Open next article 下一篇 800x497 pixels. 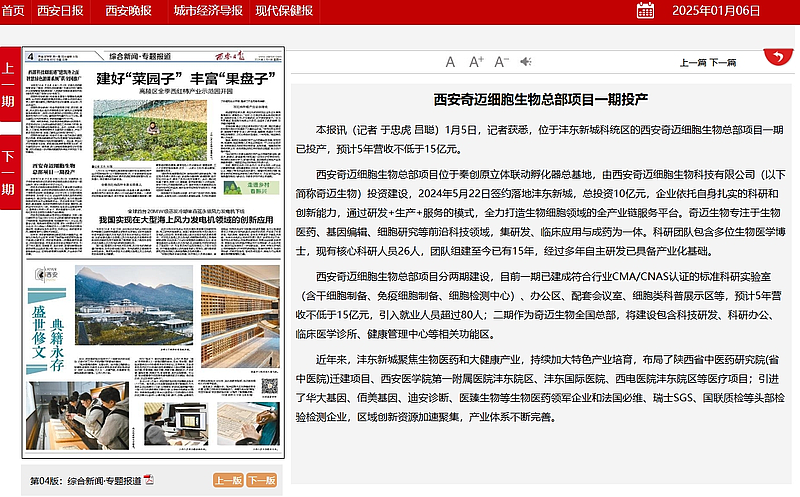(722, 63)
